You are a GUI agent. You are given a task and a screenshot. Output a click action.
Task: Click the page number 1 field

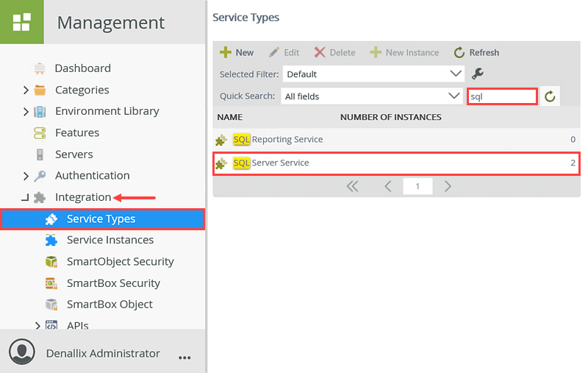coord(417,186)
